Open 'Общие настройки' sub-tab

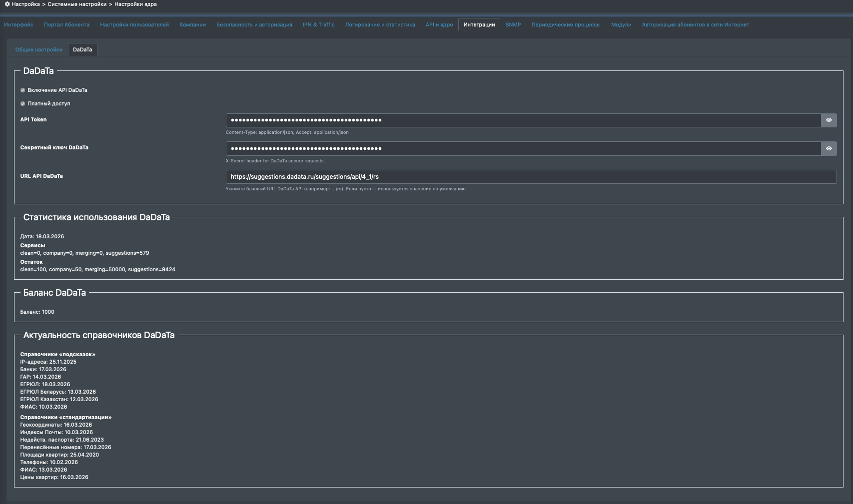[39, 49]
